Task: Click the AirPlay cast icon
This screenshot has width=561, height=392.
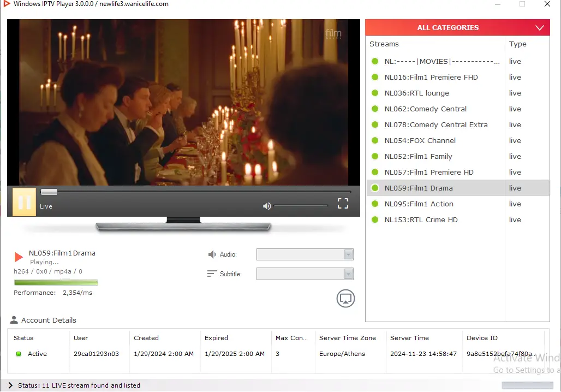Action: (x=345, y=299)
